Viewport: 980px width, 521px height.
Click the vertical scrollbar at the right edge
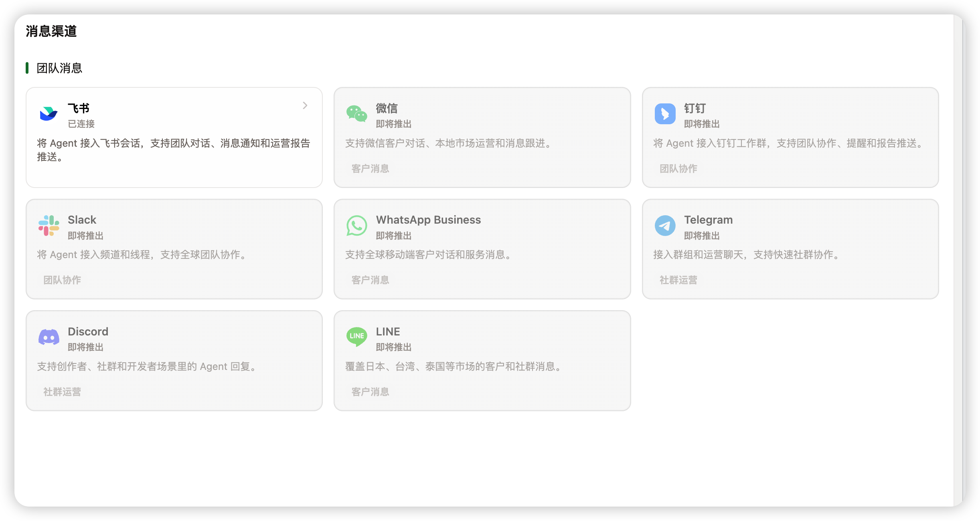(958, 260)
